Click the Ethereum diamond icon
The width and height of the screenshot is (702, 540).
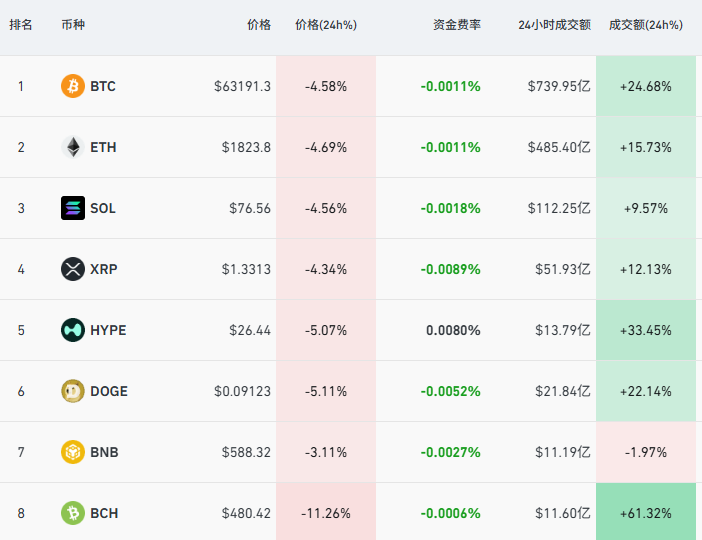pyautogui.click(x=73, y=147)
